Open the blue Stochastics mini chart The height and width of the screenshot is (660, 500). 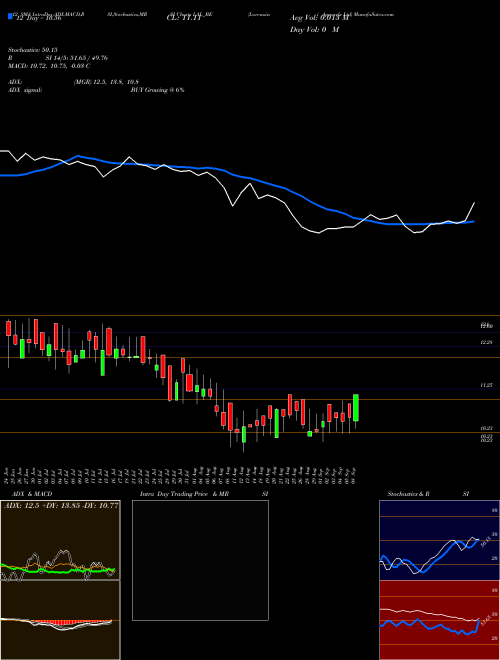[439, 540]
